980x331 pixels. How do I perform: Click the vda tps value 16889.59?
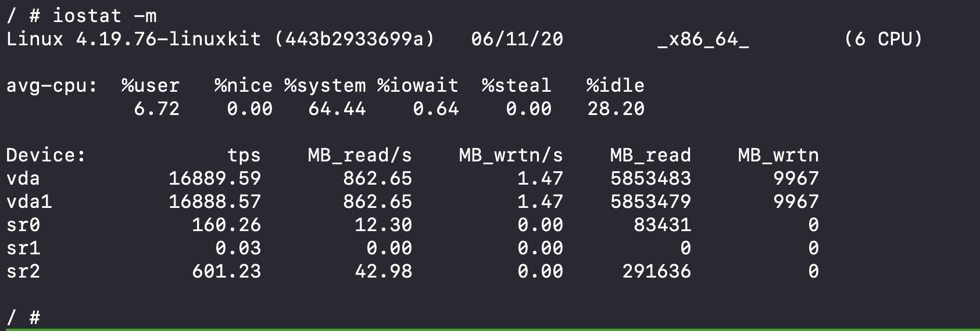tap(214, 178)
